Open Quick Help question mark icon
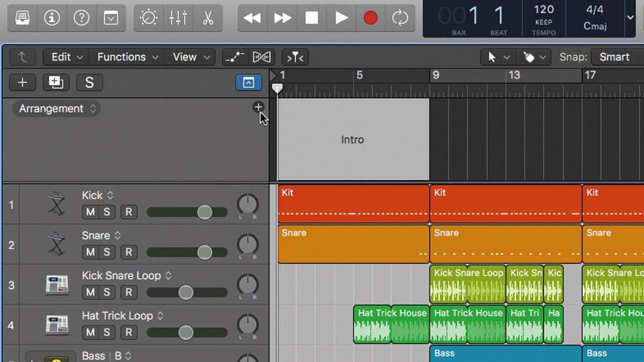This screenshot has height=362, width=644. [x=81, y=17]
